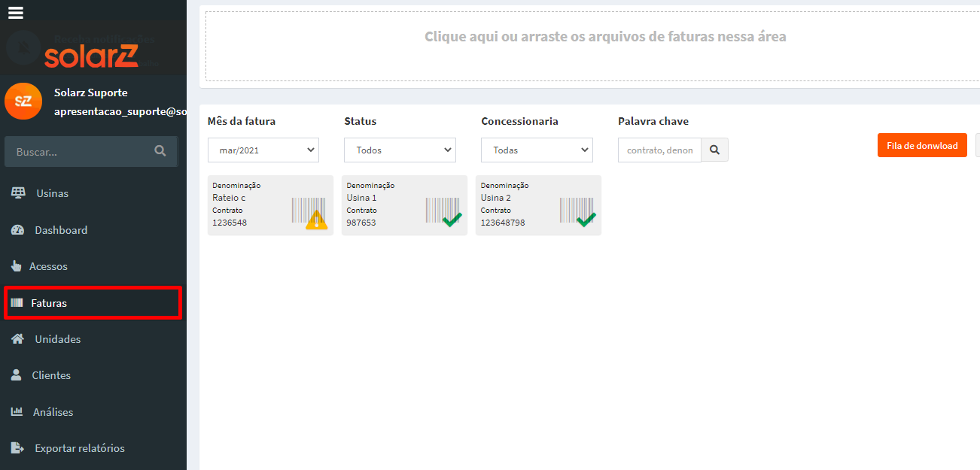Open the Concessionaria dropdown
This screenshot has width=980, height=470.
coord(537,150)
